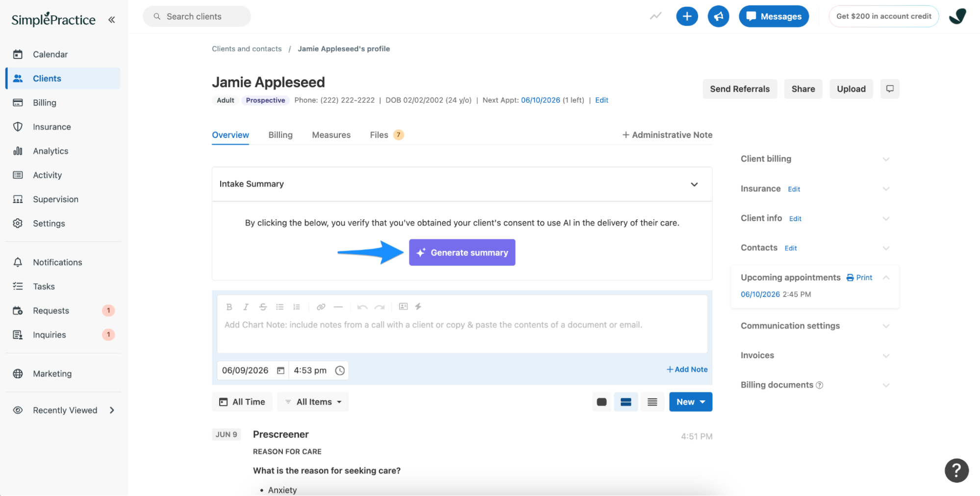Add an Administrative Note
The height and width of the screenshot is (496, 980).
(667, 135)
